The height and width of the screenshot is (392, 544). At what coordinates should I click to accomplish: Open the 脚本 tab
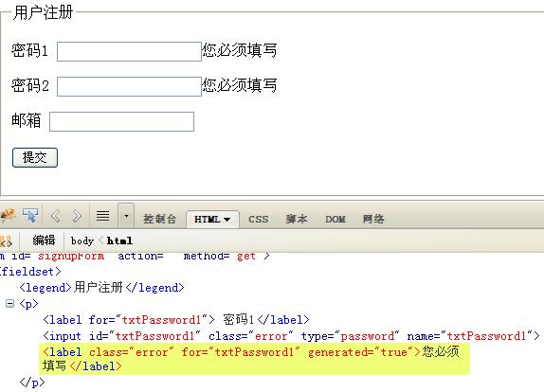[x=297, y=219]
